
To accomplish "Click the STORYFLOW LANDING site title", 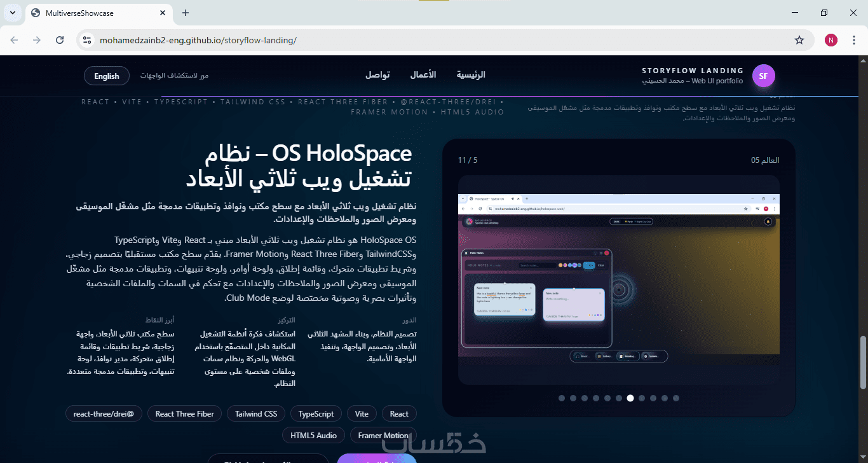I will tap(693, 71).
